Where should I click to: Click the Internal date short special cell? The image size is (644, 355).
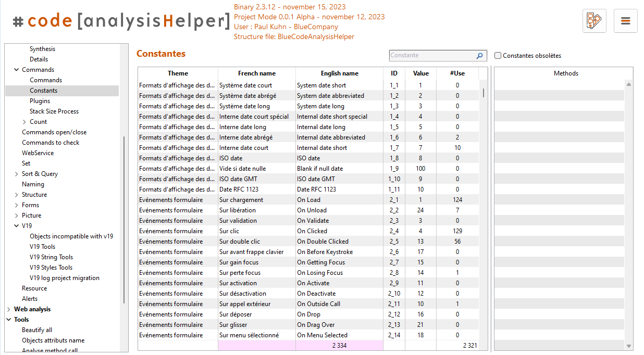pos(339,117)
